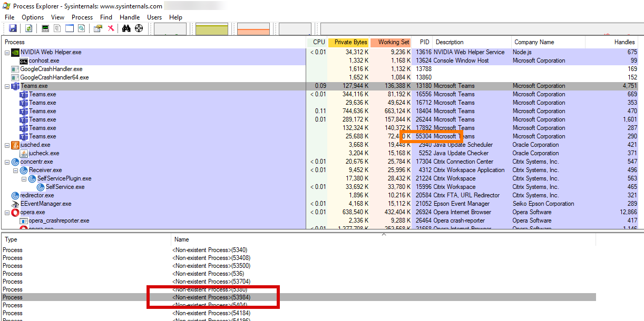Open process Properties via the toolbar icon
644x321 pixels.
pos(97,28)
